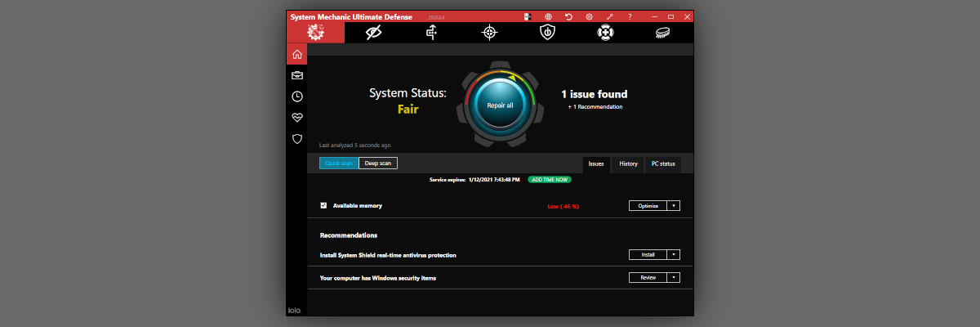Expand the Review dropdown arrow
This screenshot has height=327, width=980.
pyautogui.click(x=674, y=278)
